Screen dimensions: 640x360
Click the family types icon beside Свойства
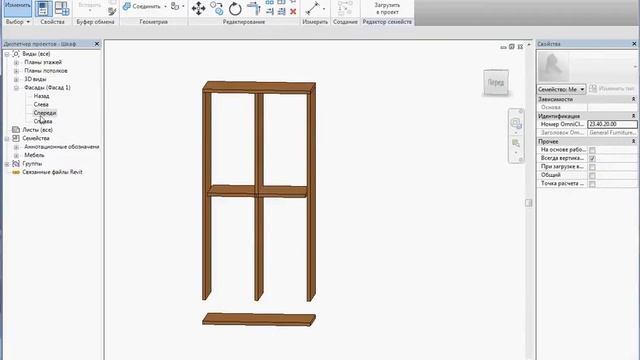[x=62, y=9]
